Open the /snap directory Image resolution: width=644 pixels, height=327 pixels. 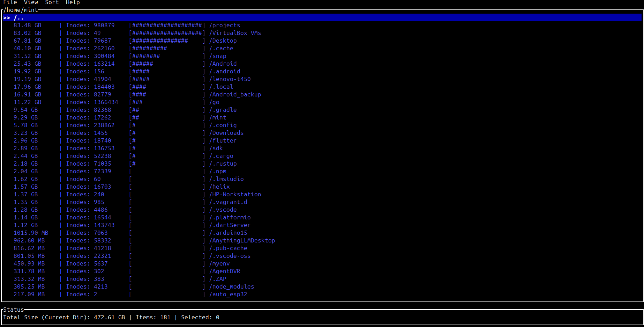(x=218, y=56)
